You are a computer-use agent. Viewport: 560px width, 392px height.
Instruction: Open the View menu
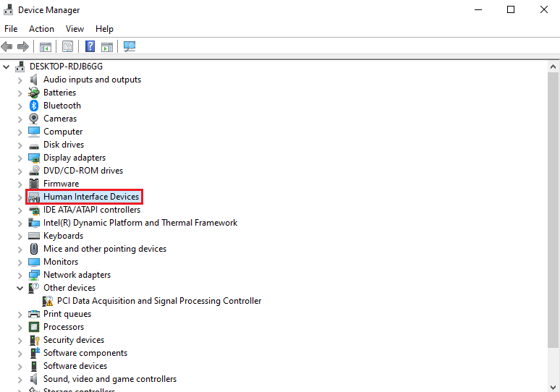[75, 29]
